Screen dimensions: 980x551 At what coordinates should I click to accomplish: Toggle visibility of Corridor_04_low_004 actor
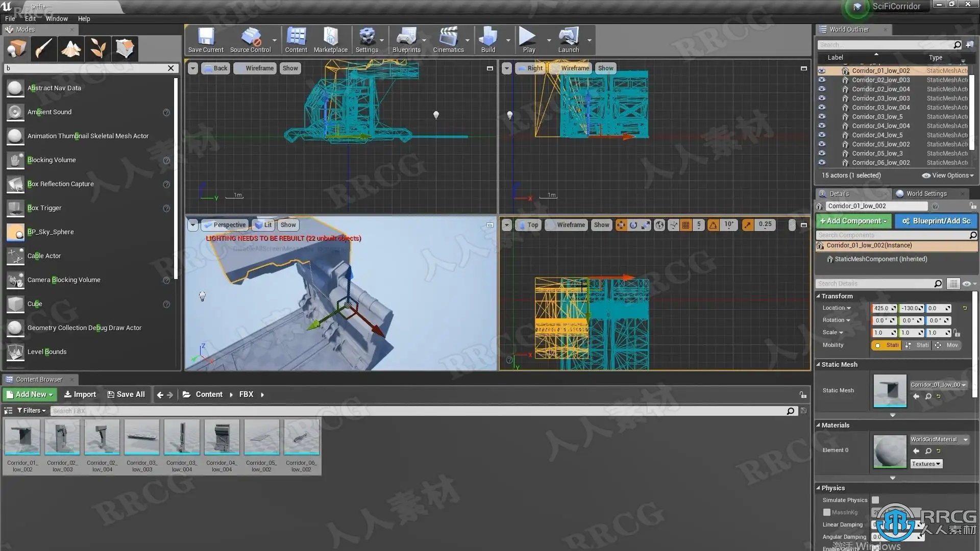point(822,126)
